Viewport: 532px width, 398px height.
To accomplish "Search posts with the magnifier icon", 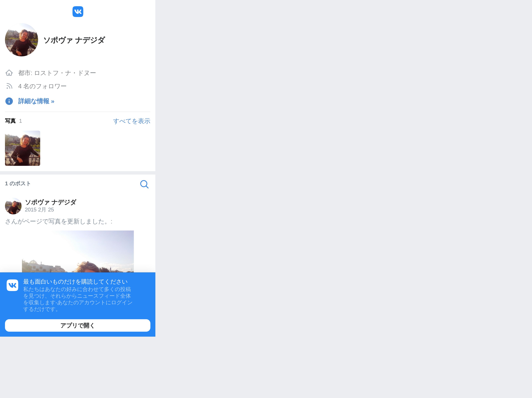I will click(144, 184).
